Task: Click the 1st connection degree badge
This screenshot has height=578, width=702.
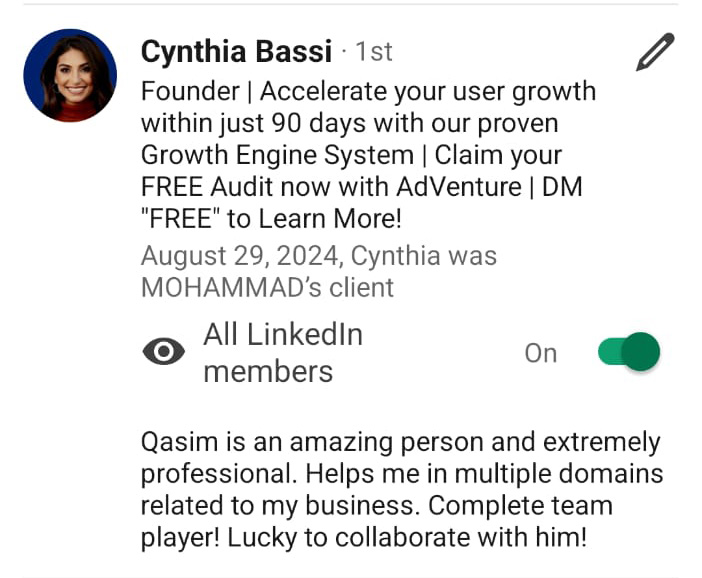Action: pyautogui.click(x=374, y=52)
